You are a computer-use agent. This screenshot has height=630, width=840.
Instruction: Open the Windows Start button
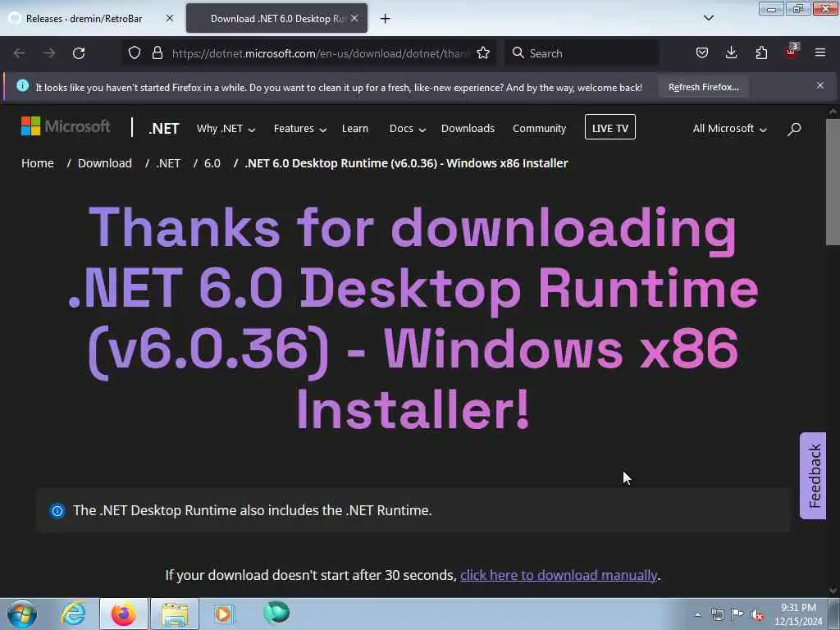coord(22,614)
